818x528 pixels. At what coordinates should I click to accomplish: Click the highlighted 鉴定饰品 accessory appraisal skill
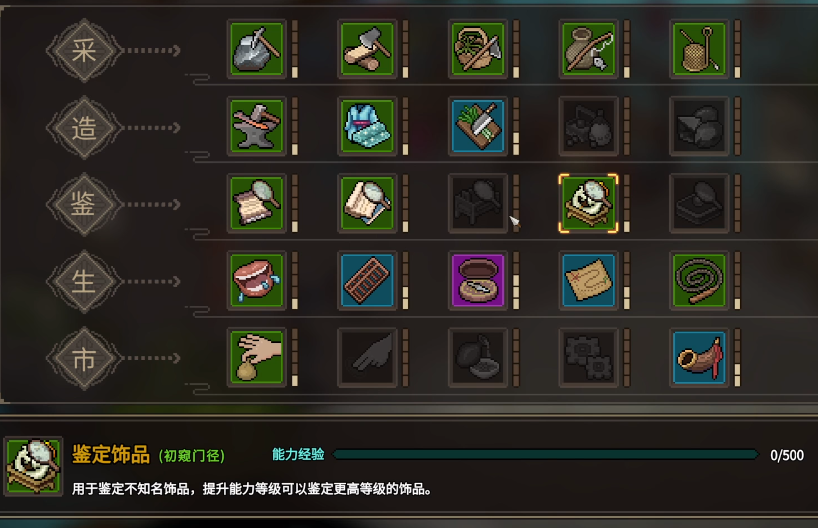pos(588,203)
